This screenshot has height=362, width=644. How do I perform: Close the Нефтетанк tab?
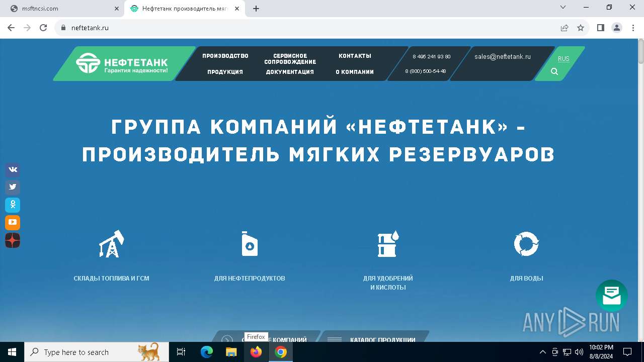click(238, 9)
